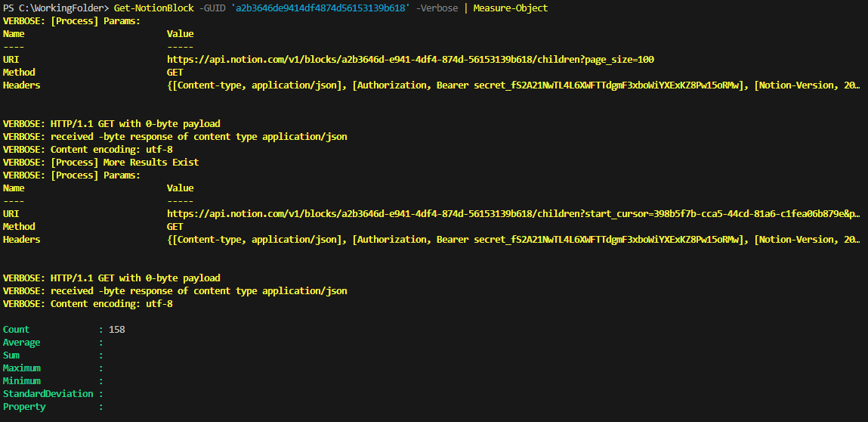Click the Minimum label
The image size is (868, 422).
[22, 381]
